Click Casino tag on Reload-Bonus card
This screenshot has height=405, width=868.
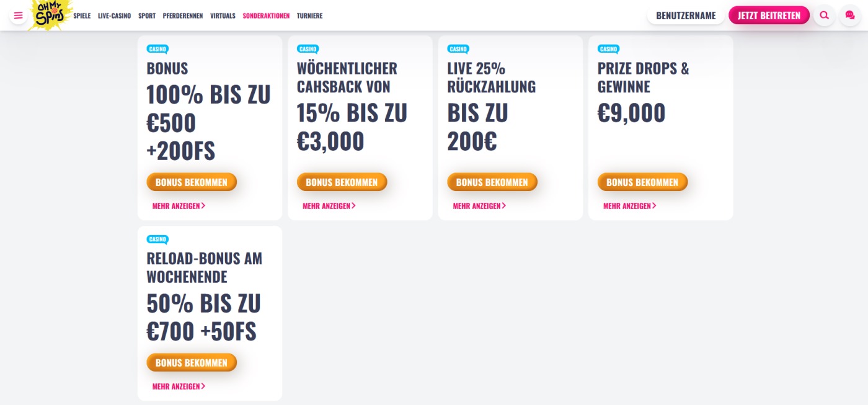coord(157,239)
